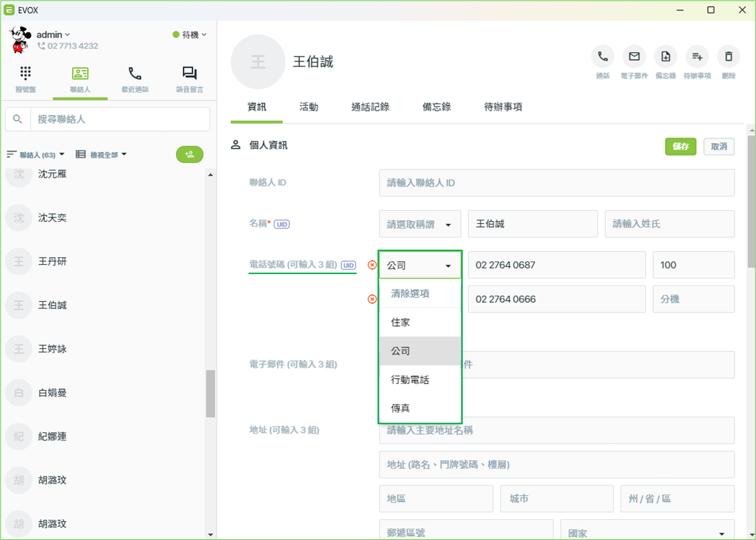Collapse the 公司 phone type dropdown
The height and width of the screenshot is (540, 756).
click(420, 265)
